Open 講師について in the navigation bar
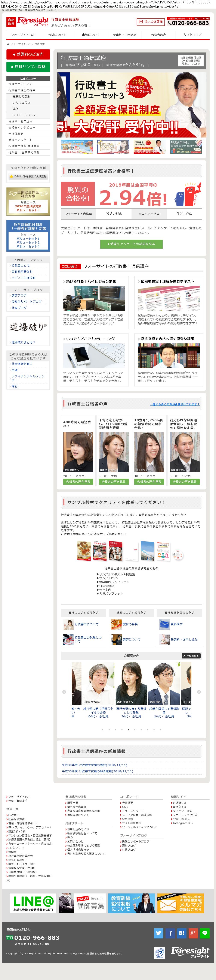Image resolution: width=216 pixels, height=980 pixels. [x=91, y=35]
